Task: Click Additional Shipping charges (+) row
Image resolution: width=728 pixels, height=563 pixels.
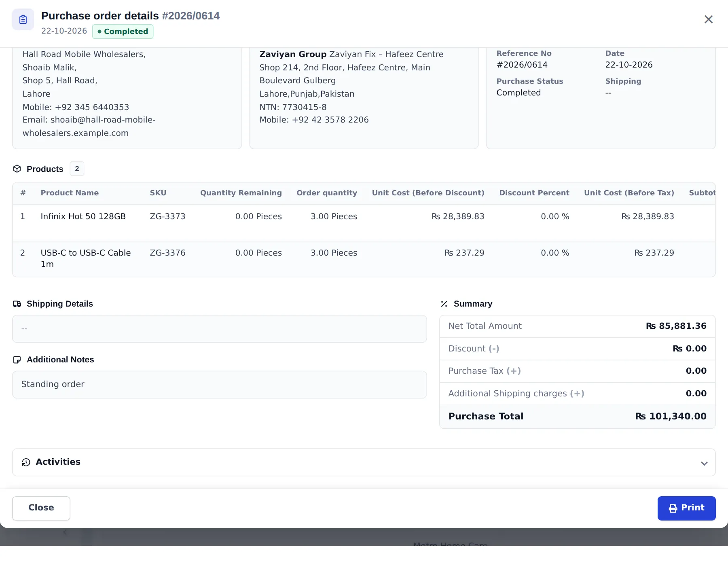Action: tap(577, 394)
